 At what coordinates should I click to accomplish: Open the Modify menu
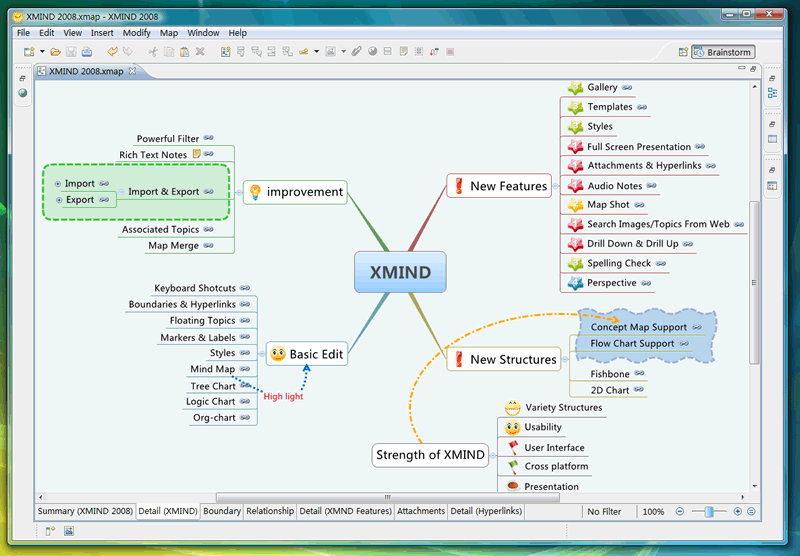(x=136, y=33)
